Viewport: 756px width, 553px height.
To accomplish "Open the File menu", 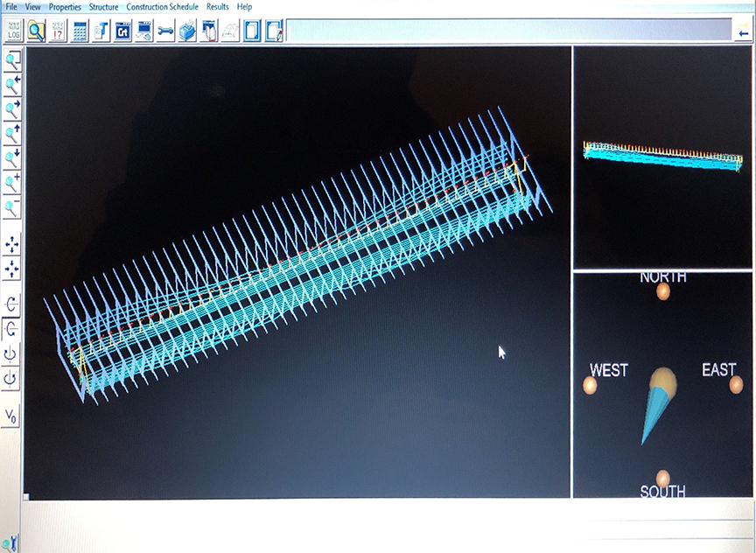I will [x=11, y=6].
